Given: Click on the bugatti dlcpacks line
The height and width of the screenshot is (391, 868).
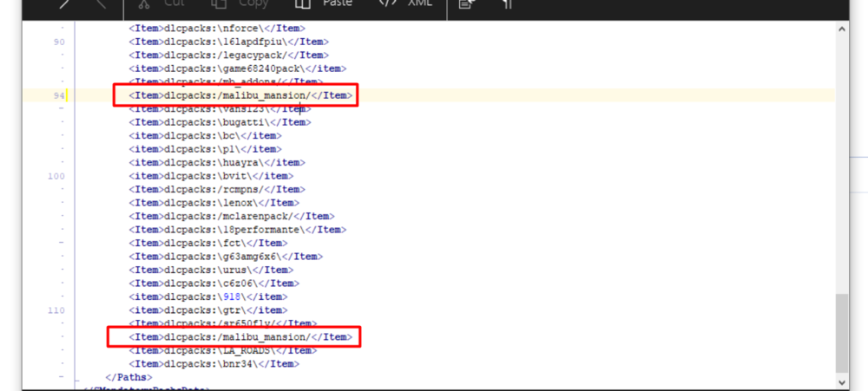Looking at the screenshot, I should pyautogui.click(x=220, y=122).
